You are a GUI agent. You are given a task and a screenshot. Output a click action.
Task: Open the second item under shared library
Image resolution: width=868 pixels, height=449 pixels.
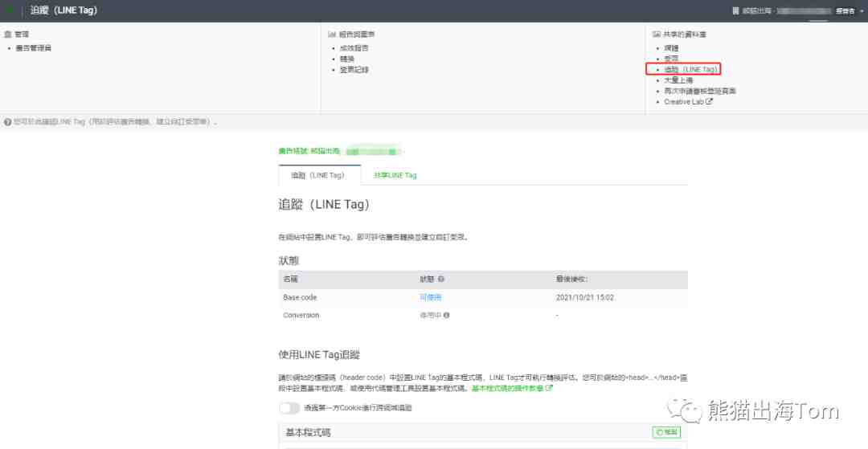pos(671,59)
